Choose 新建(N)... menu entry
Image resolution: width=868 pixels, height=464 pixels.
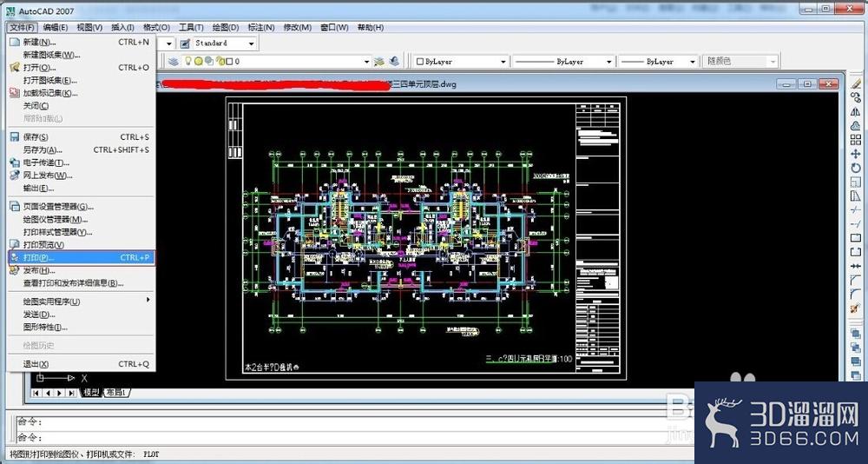(x=80, y=42)
